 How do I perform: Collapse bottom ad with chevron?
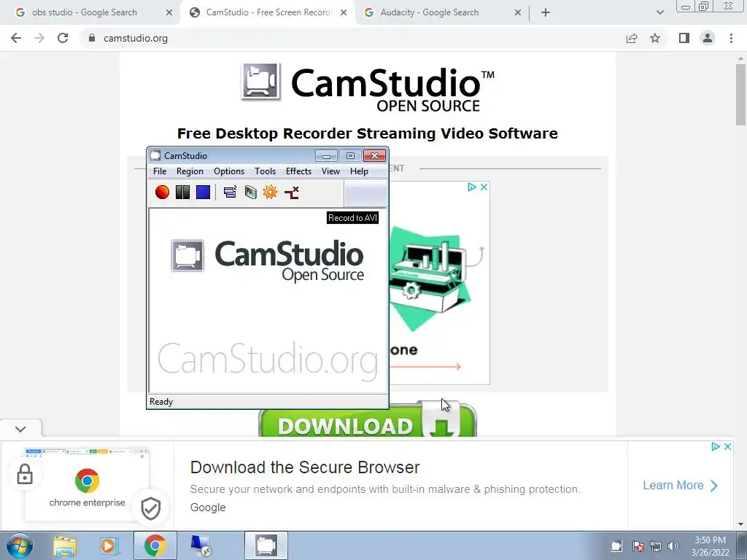(x=20, y=429)
